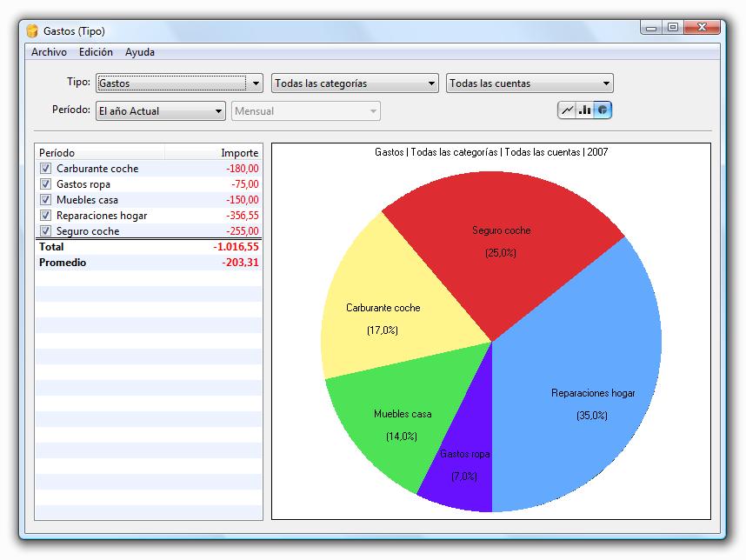Uncheck Reparaciones hogar entry
Image resolution: width=746 pixels, height=560 pixels.
(x=46, y=216)
